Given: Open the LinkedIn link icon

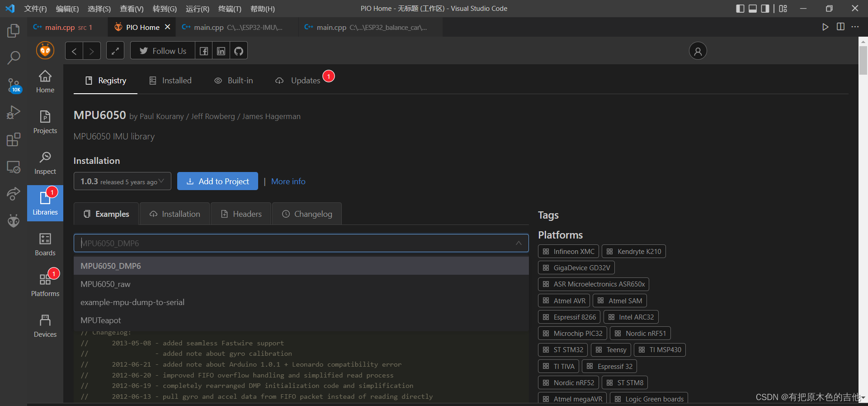Looking at the screenshot, I should point(221,51).
